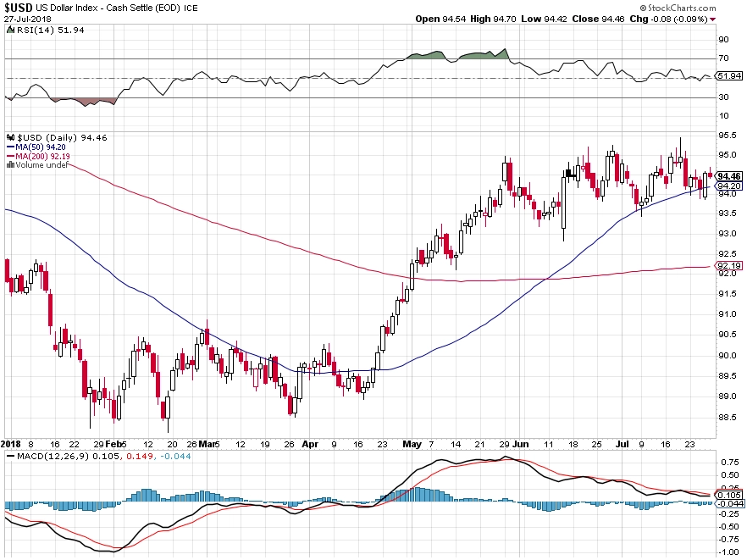Click the volume bars icon by Volume undef
747x560 pixels.
(x=10, y=165)
